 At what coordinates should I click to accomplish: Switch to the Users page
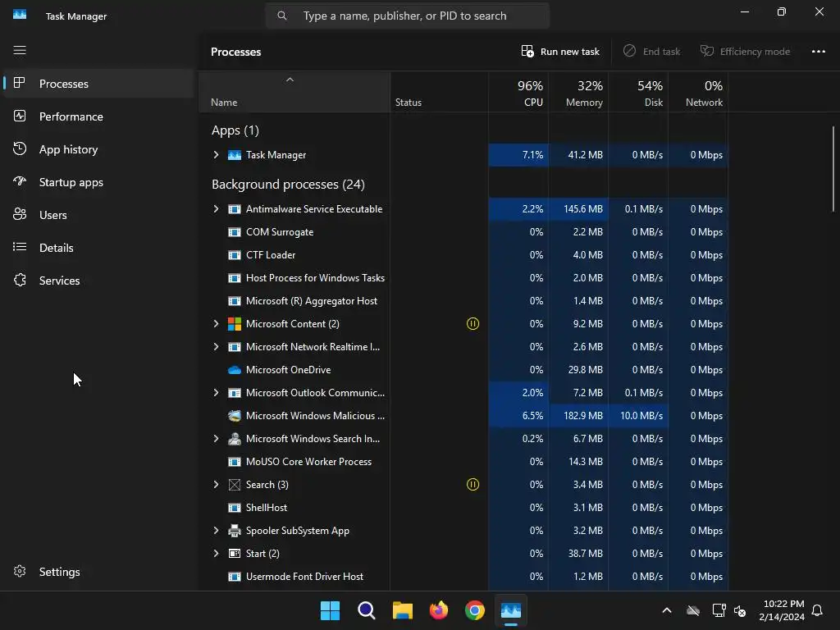98,215
